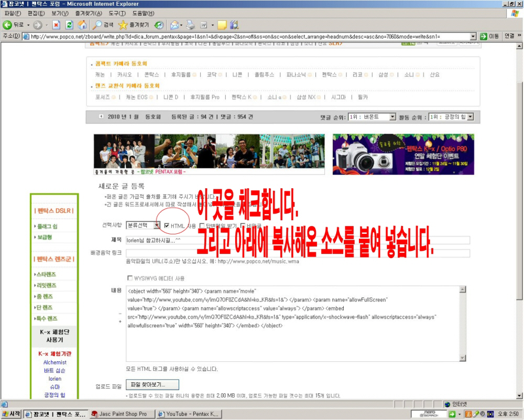Click the Stop loading icon
Screen dimensions: 524x420
56,25
